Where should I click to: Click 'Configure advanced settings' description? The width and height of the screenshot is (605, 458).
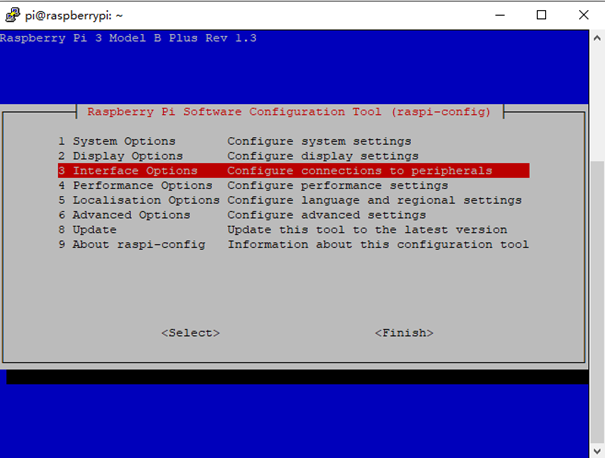(x=326, y=215)
